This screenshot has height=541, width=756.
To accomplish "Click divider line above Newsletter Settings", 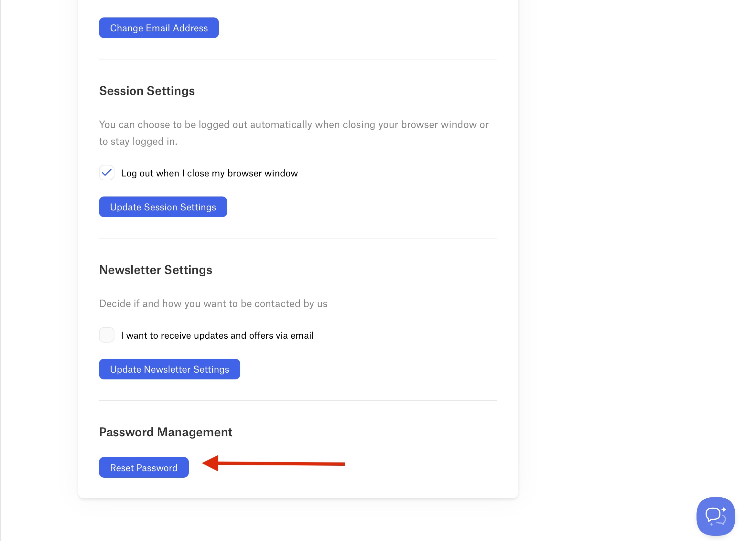I will (x=298, y=238).
